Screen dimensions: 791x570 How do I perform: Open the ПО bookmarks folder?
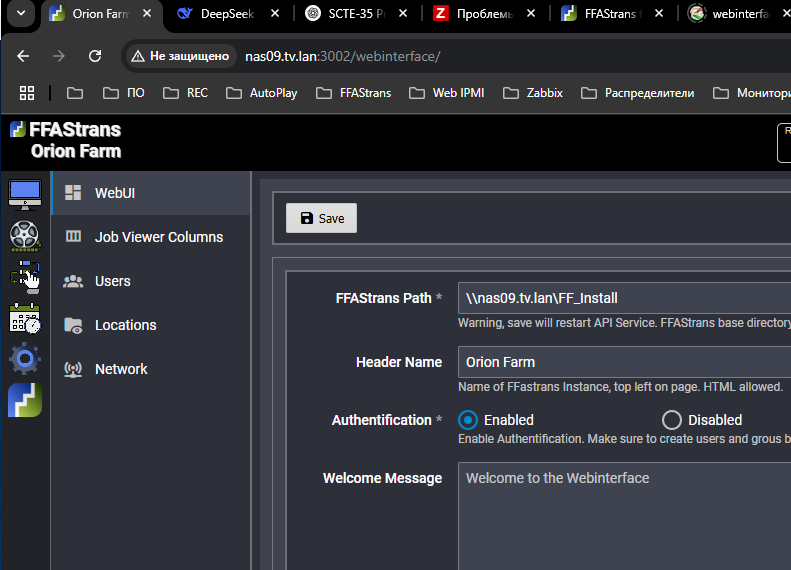tap(124, 93)
